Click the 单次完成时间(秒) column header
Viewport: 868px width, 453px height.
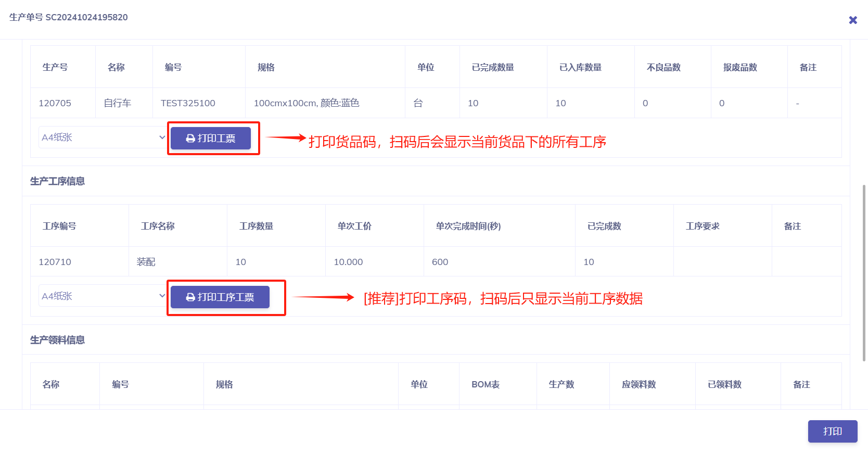[x=468, y=226]
